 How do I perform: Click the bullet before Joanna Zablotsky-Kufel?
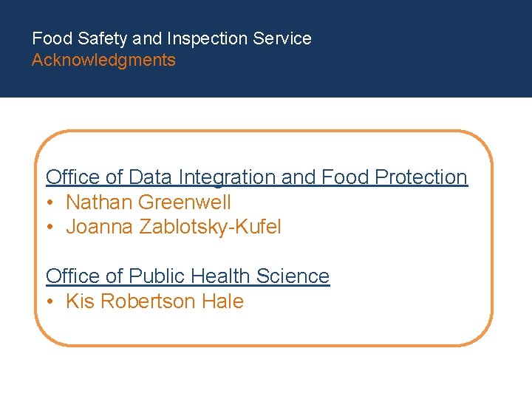50,227
